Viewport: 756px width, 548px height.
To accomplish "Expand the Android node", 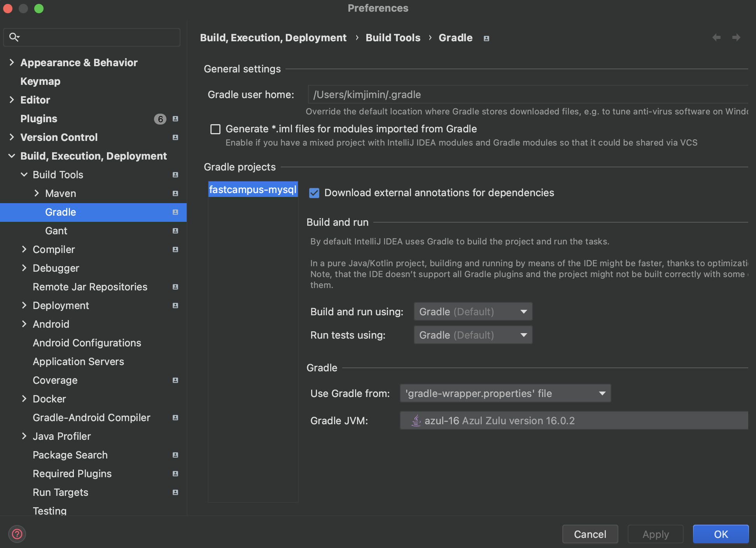I will pos(24,324).
